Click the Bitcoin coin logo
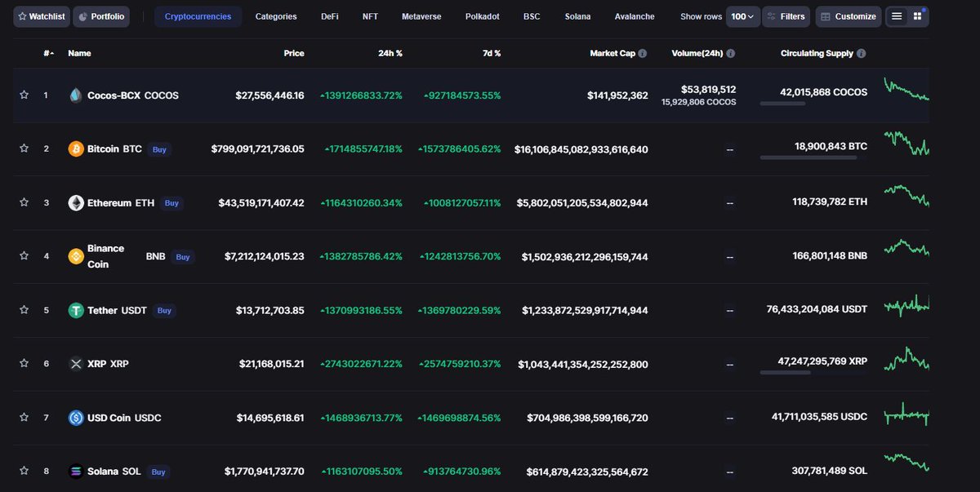 tap(76, 148)
